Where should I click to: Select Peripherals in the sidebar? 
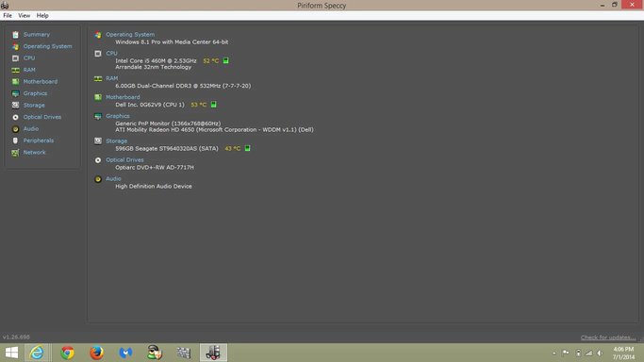[x=39, y=140]
